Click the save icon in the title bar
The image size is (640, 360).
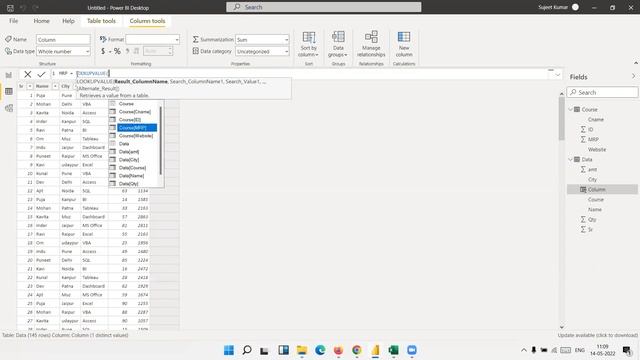(x=10, y=8)
